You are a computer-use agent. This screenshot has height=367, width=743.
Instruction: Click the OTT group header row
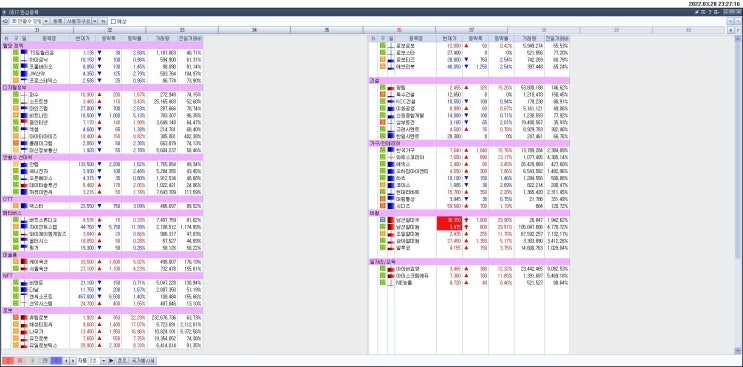tap(102, 199)
